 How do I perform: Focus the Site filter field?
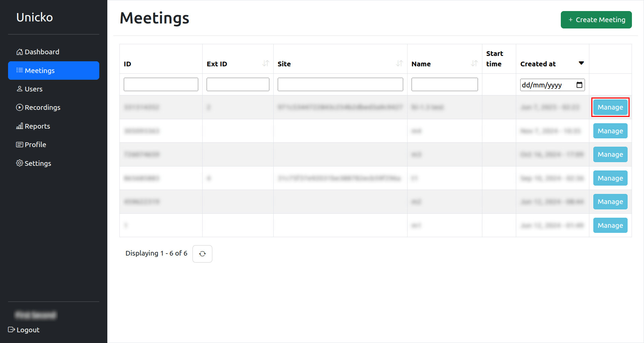[x=340, y=84]
